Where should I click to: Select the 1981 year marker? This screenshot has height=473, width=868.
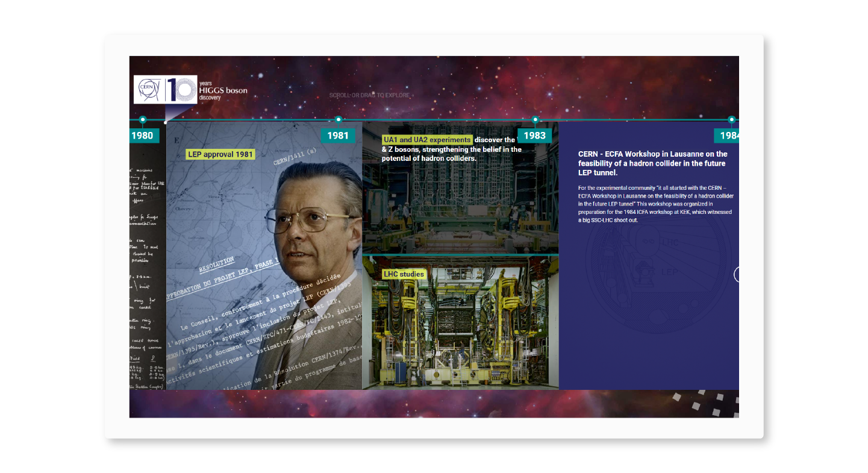[x=337, y=136]
